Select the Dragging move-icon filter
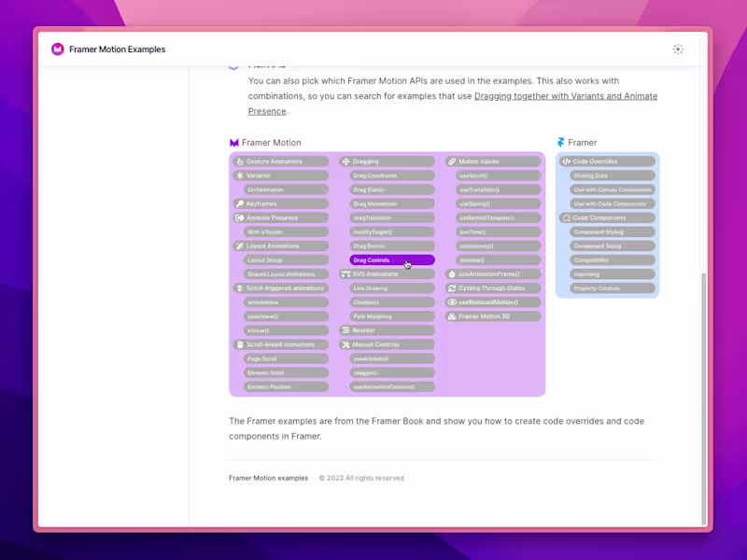Screen dimensions: 747x560 (387, 161)
